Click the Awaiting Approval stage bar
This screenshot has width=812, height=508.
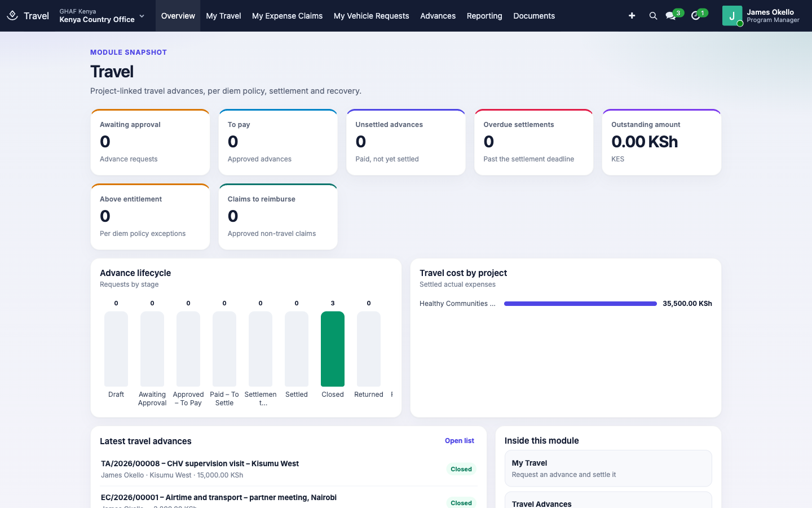point(152,349)
